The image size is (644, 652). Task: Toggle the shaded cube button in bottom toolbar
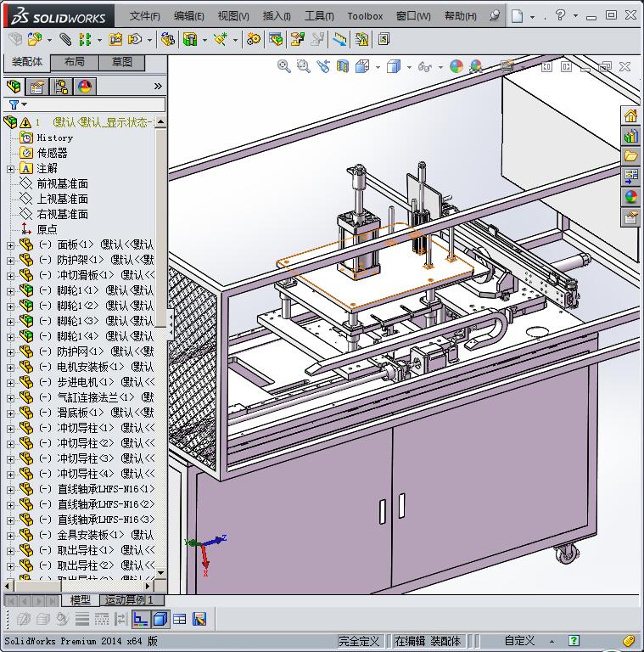pos(160,619)
